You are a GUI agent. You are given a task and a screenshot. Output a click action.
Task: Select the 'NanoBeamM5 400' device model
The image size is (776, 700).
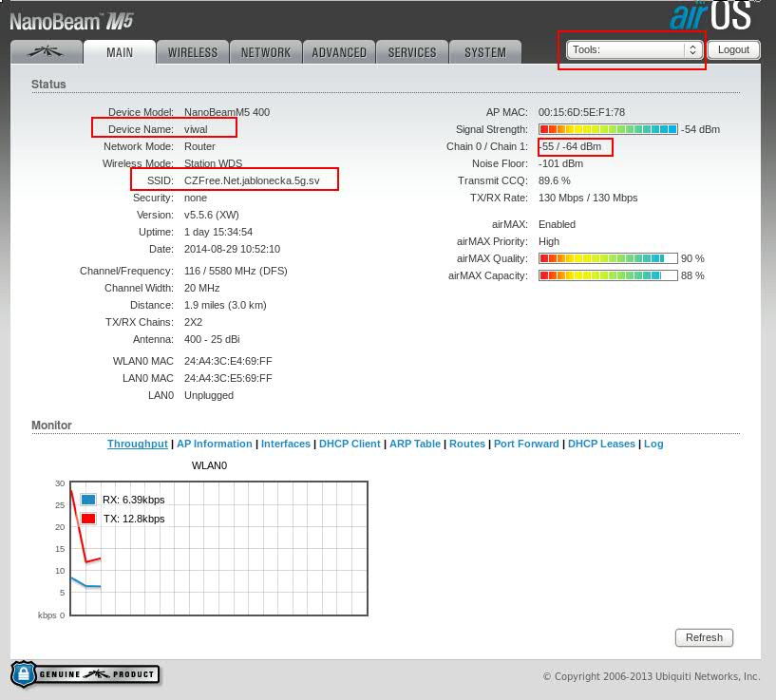tap(227, 112)
